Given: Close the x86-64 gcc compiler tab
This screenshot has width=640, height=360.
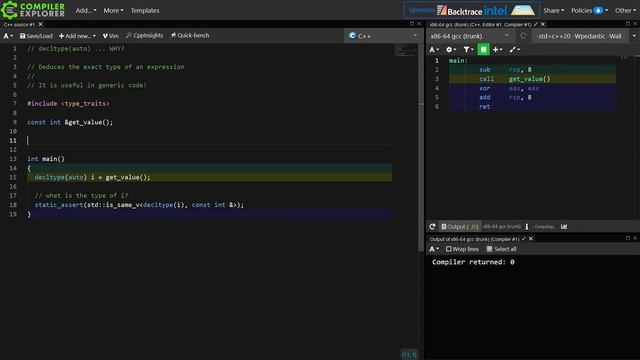Looking at the screenshot, I should (x=543, y=24).
